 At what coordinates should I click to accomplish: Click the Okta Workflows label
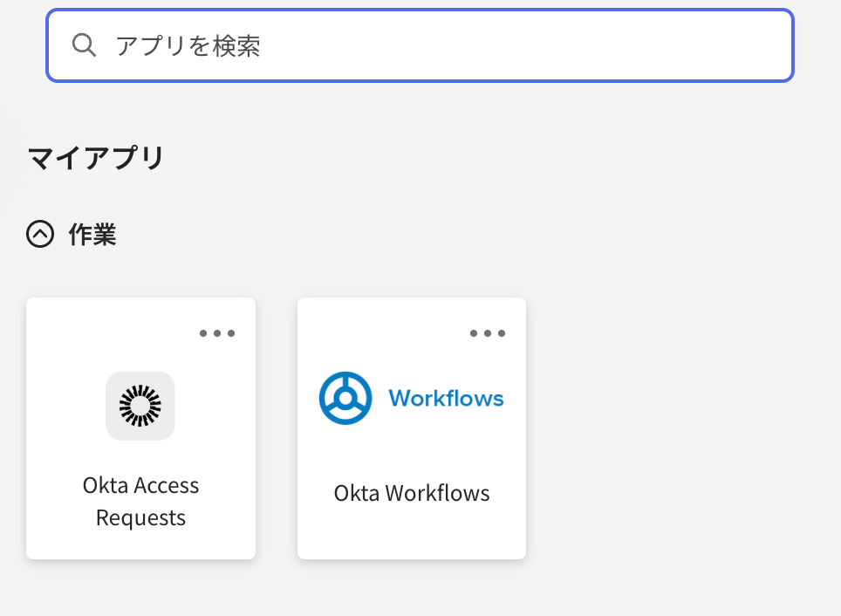(x=412, y=493)
